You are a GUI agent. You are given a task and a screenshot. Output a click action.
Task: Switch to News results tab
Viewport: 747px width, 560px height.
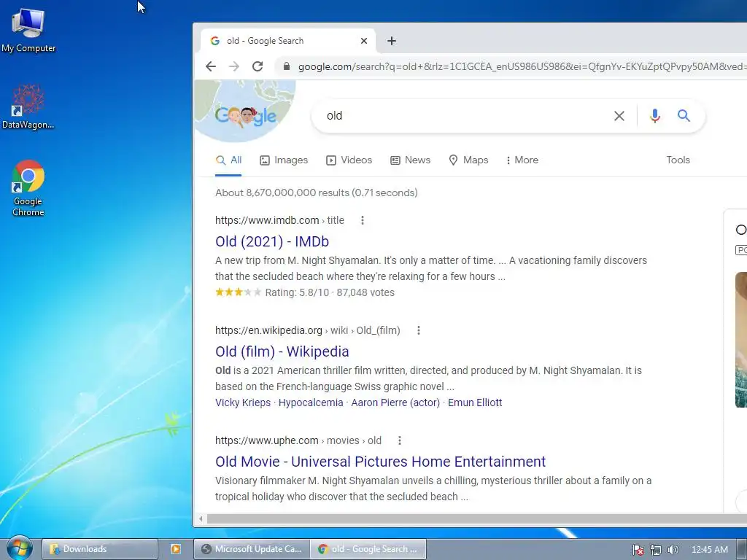(x=410, y=160)
